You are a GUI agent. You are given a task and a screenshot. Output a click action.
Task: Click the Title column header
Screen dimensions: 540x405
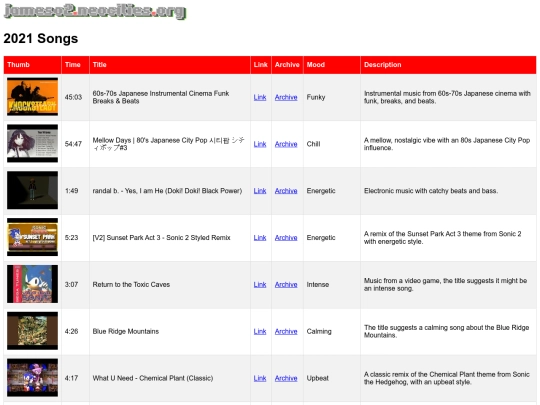point(170,65)
